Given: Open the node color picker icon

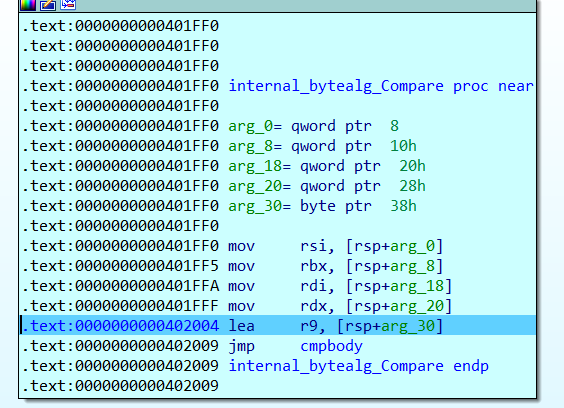Looking at the screenshot, I should (x=28, y=5).
